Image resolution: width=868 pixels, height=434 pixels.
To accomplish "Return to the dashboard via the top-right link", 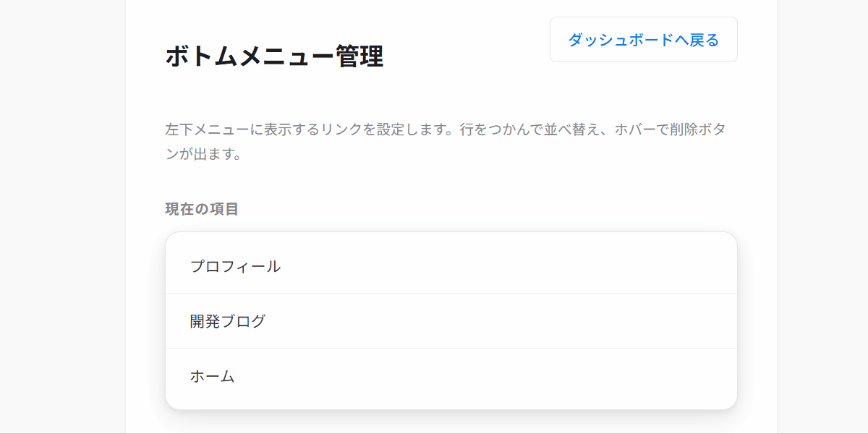I will (643, 40).
